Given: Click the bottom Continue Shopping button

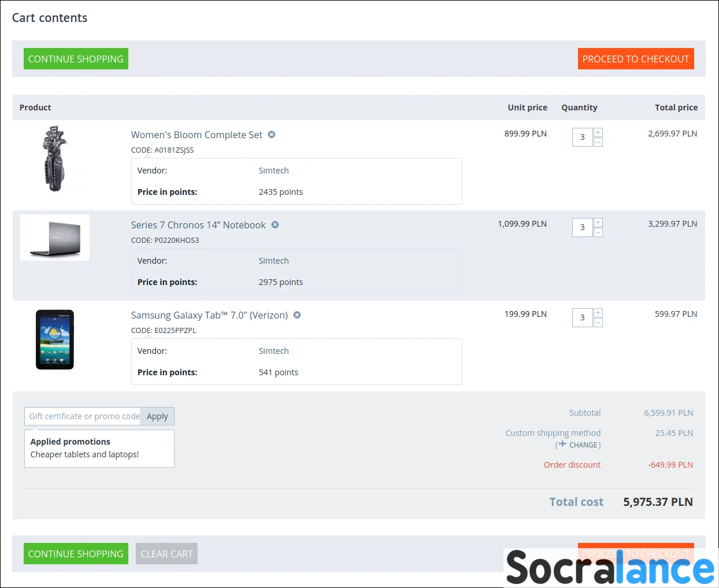Looking at the screenshot, I should (76, 554).
